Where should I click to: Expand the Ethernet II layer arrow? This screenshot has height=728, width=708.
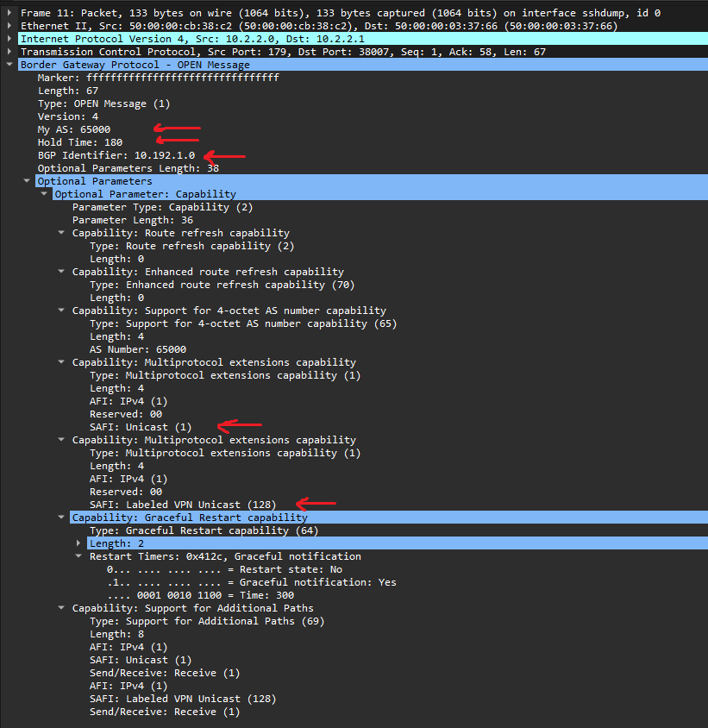tap(9, 26)
